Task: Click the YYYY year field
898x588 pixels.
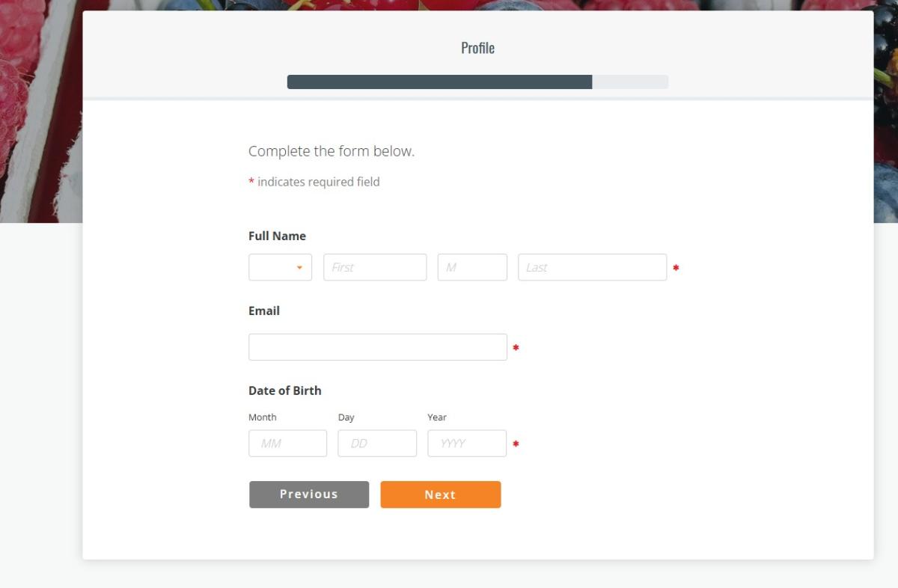Action: 467,444
